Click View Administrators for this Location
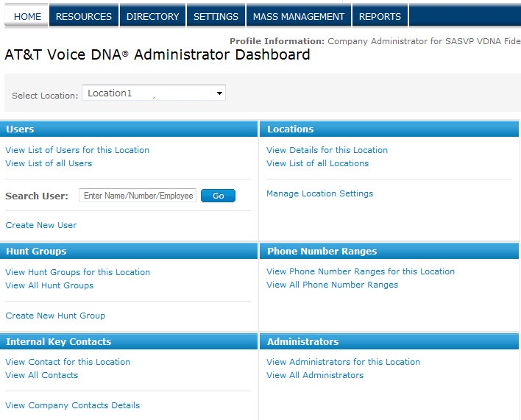This screenshot has height=420, width=521. pos(343,362)
